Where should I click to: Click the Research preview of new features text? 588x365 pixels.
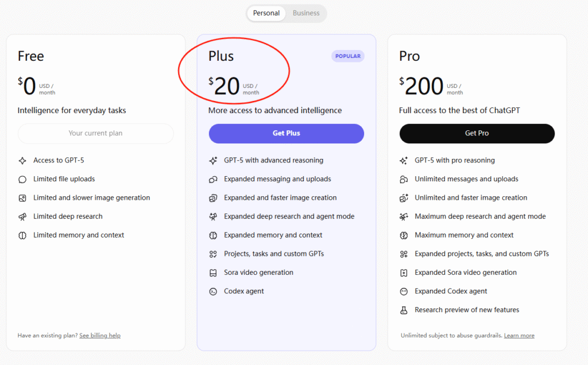467,310
